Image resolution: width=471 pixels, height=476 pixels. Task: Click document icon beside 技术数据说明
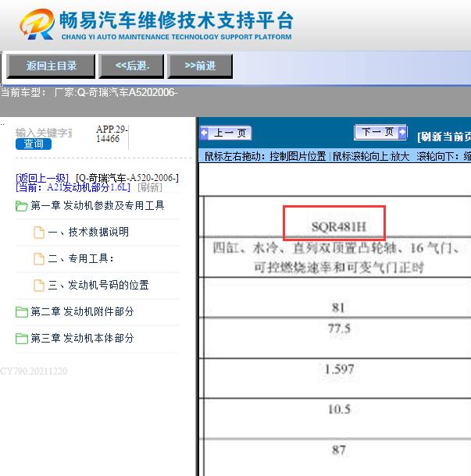(x=39, y=233)
